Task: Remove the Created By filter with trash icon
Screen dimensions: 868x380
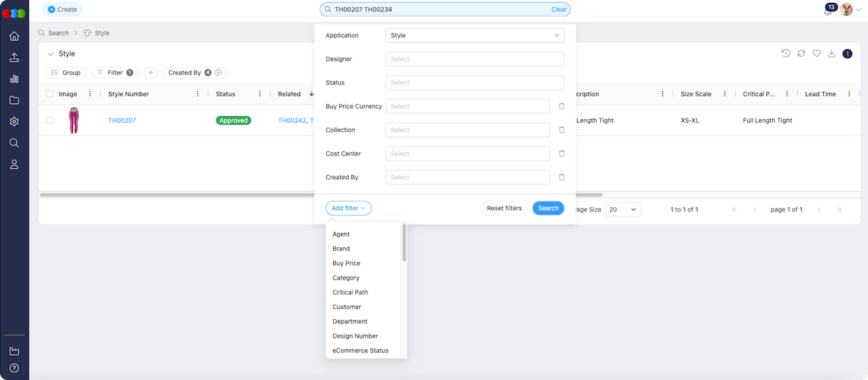Action: click(x=561, y=177)
